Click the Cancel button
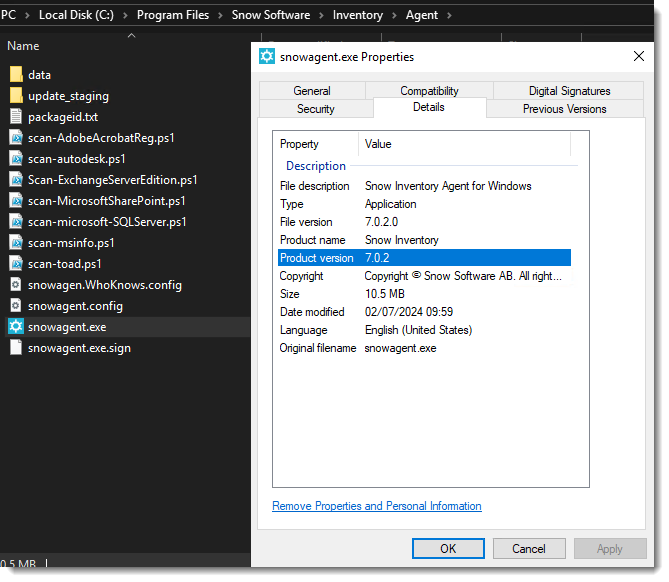This screenshot has width=669, height=582. (529, 549)
